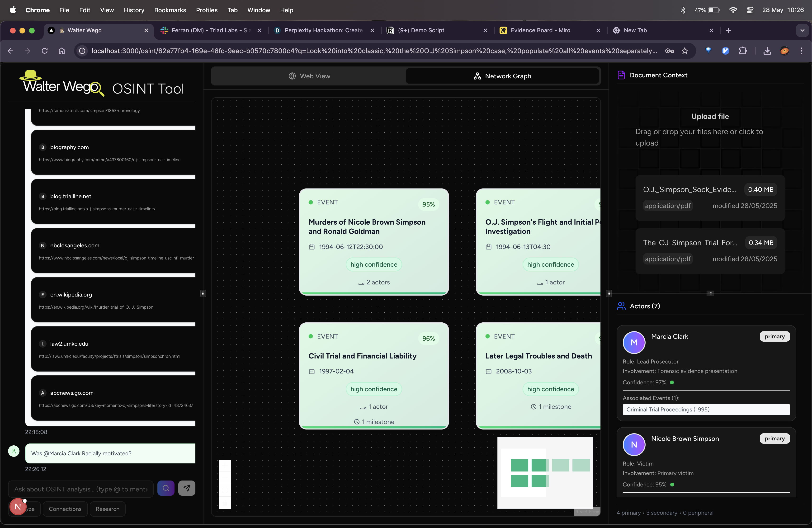The width and height of the screenshot is (812, 528).
Task: Click the Chrome downloads icon
Action: [x=767, y=51]
